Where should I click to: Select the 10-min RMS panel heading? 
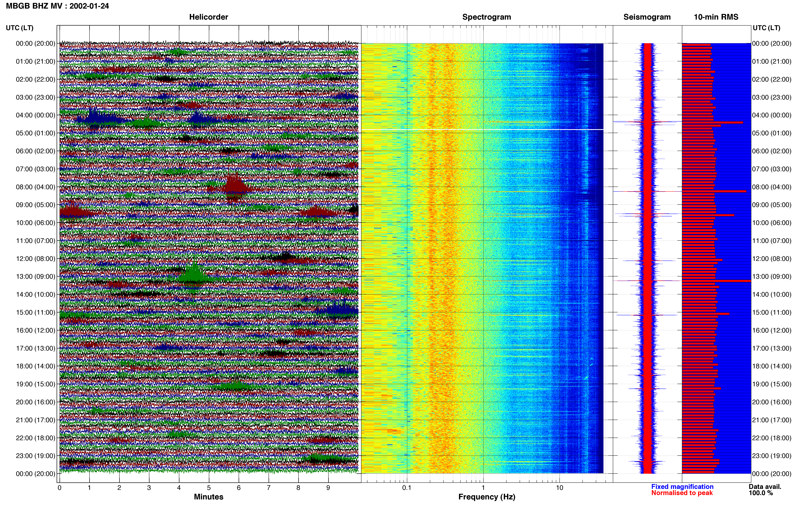click(x=716, y=17)
